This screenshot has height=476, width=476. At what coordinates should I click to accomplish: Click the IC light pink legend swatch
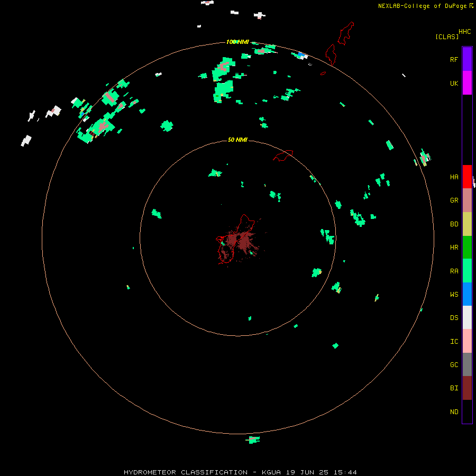point(467,341)
